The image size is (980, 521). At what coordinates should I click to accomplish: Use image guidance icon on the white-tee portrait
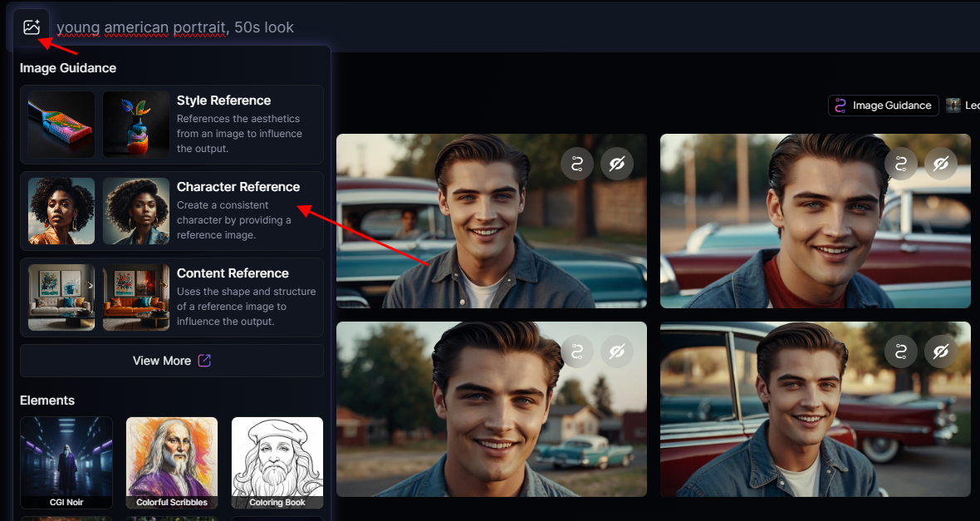(577, 164)
